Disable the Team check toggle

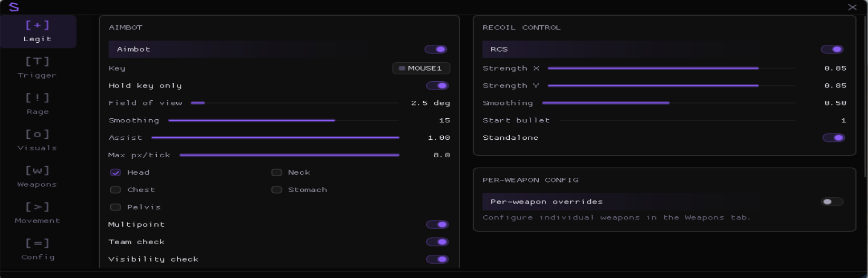coord(437,242)
